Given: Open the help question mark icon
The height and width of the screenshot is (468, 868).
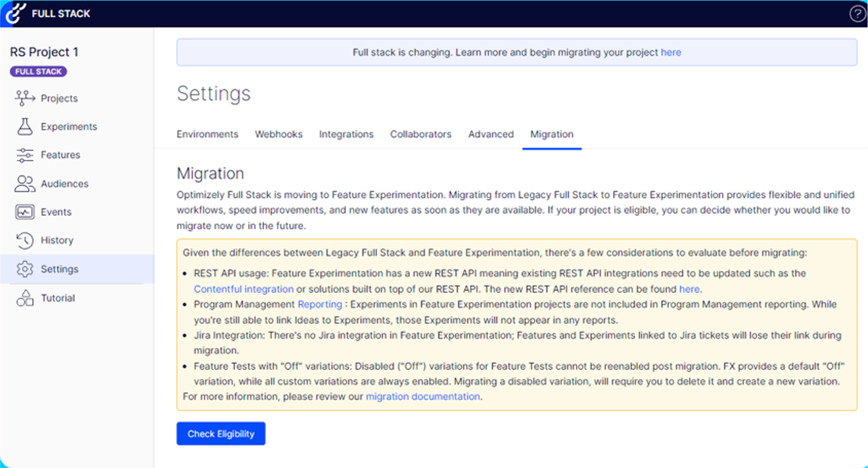Looking at the screenshot, I should pyautogui.click(x=857, y=14).
